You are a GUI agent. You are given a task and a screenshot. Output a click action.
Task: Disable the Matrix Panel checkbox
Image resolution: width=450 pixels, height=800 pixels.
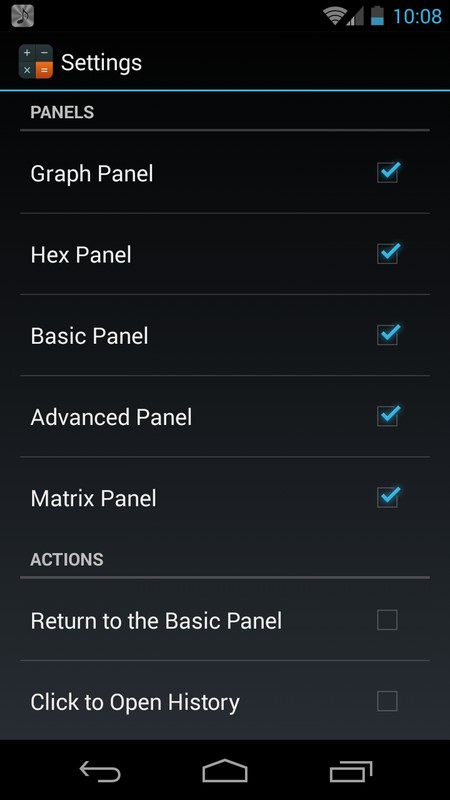tap(388, 497)
